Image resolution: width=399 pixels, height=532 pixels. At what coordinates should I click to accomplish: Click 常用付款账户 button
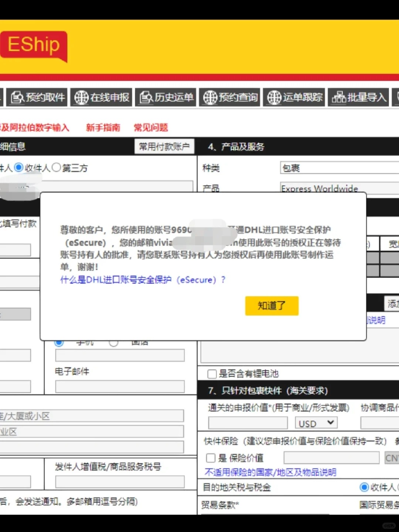coord(164,147)
